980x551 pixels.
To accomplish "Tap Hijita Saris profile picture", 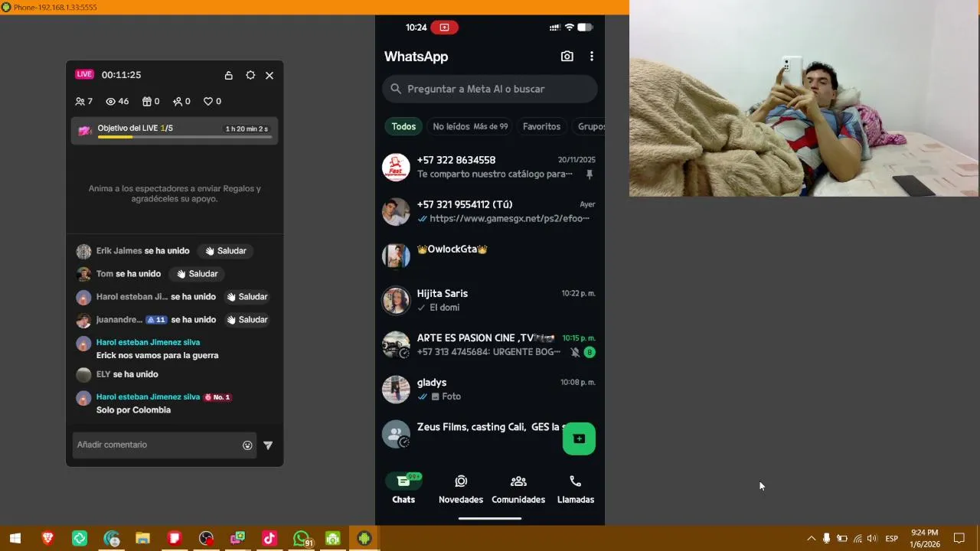I will tap(396, 300).
